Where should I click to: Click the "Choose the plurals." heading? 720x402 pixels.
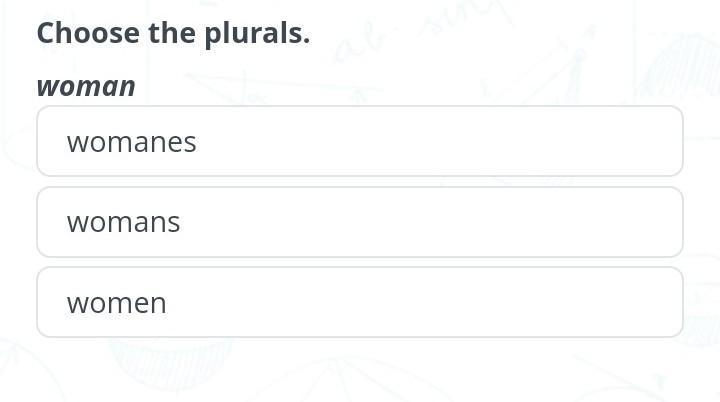click(174, 34)
